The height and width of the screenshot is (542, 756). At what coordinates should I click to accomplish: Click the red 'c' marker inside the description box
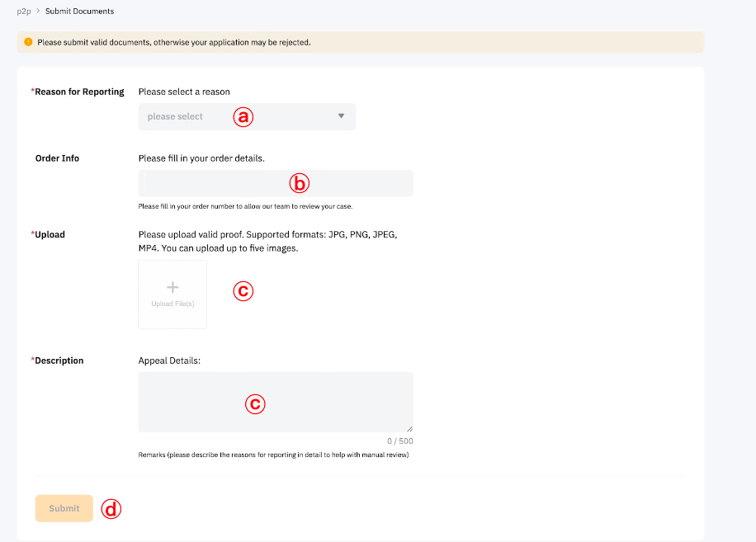coord(255,403)
